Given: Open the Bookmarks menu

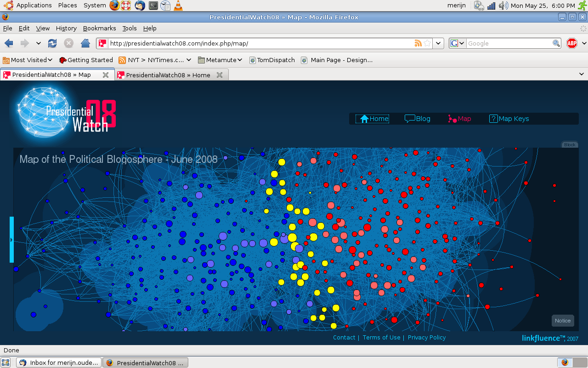Looking at the screenshot, I should click(x=99, y=28).
